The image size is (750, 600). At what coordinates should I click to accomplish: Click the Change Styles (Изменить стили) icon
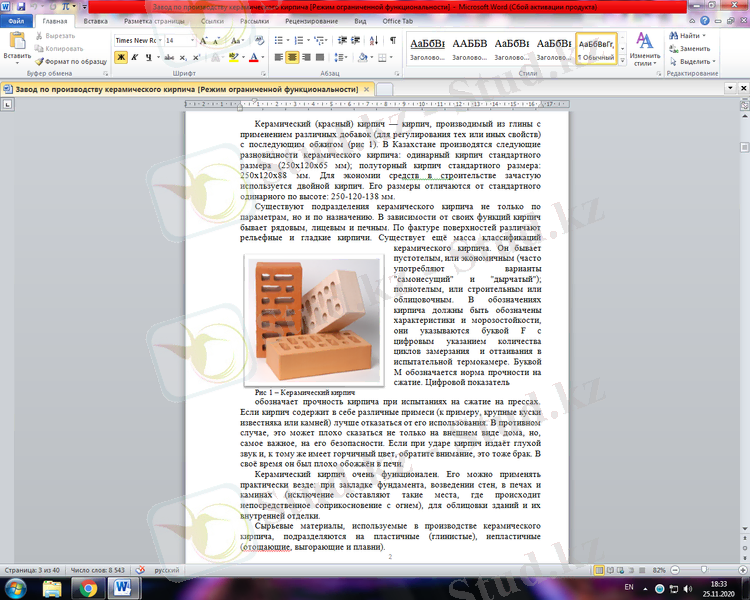(644, 41)
